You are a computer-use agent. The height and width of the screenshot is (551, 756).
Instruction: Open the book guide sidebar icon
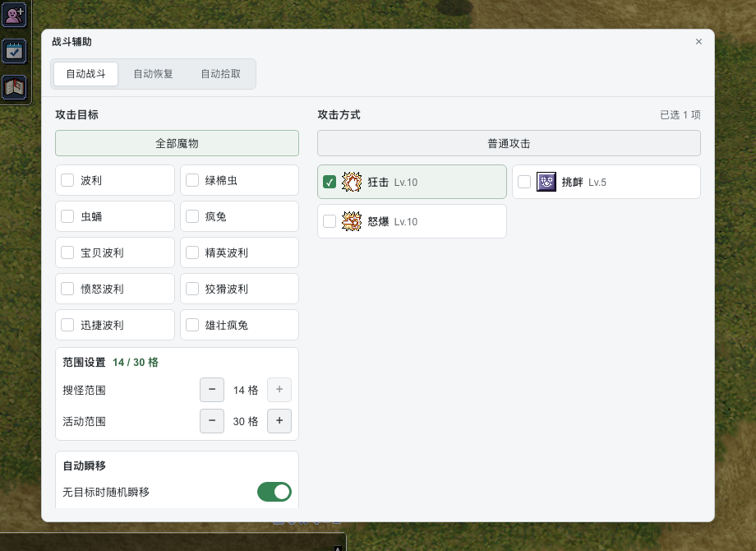[x=14, y=87]
